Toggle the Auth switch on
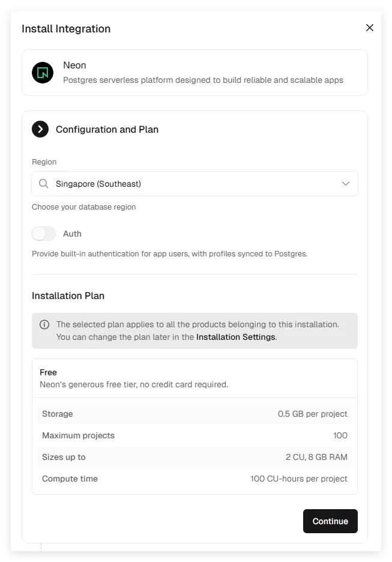The image size is (392, 562). 44,234
